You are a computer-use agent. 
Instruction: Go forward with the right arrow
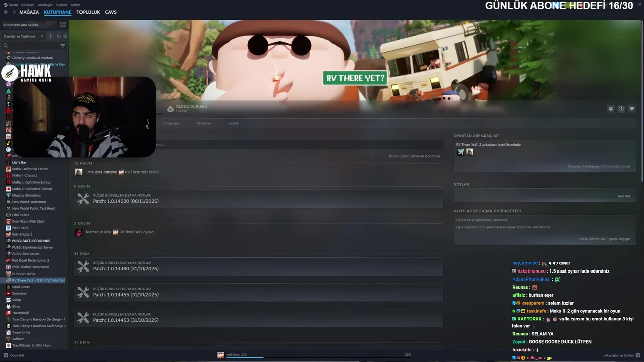[x=14, y=12]
